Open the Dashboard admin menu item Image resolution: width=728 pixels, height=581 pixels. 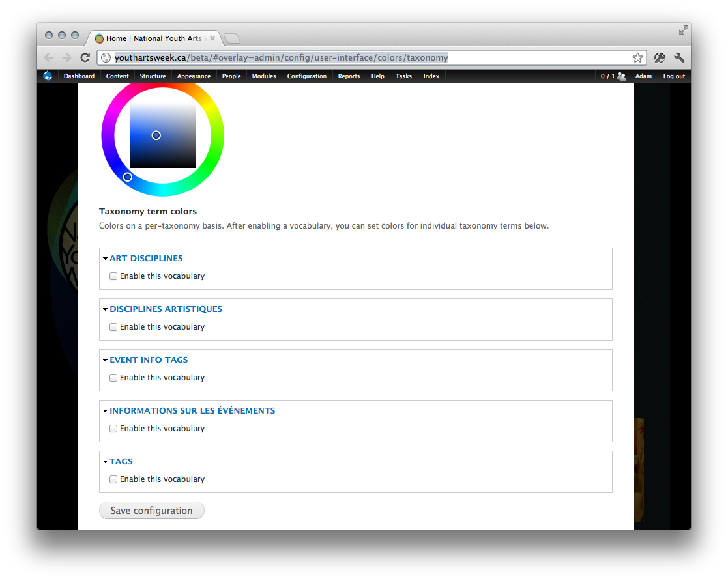click(x=79, y=76)
